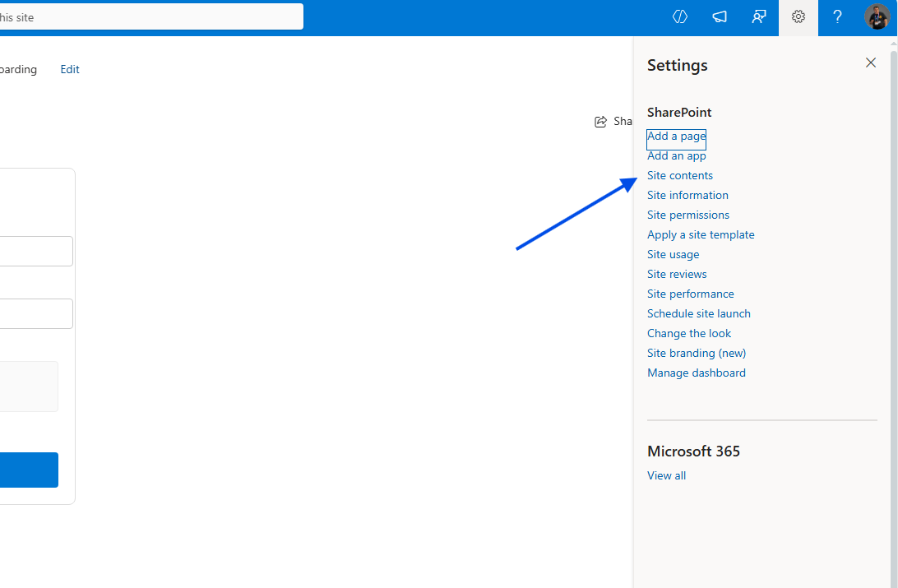Click the angle-brackets code icon in header

(680, 17)
